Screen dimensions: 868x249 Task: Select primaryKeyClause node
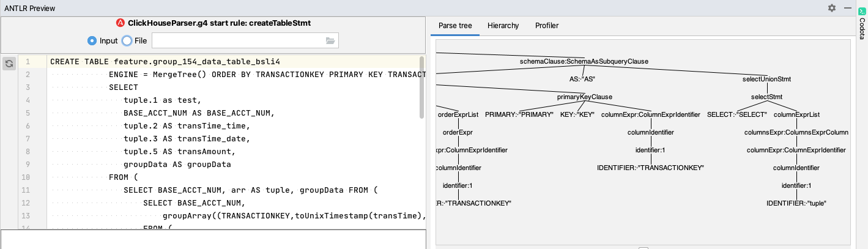tap(584, 97)
